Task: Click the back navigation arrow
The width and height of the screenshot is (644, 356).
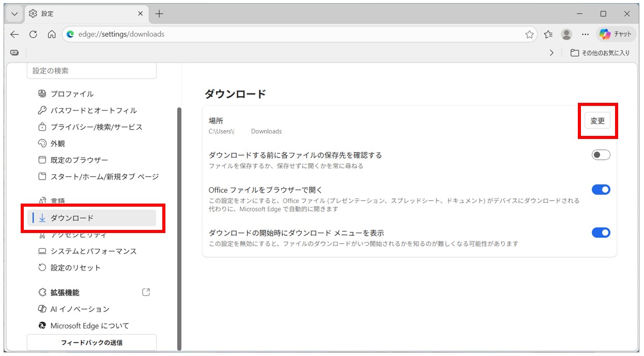Action: click(x=14, y=34)
